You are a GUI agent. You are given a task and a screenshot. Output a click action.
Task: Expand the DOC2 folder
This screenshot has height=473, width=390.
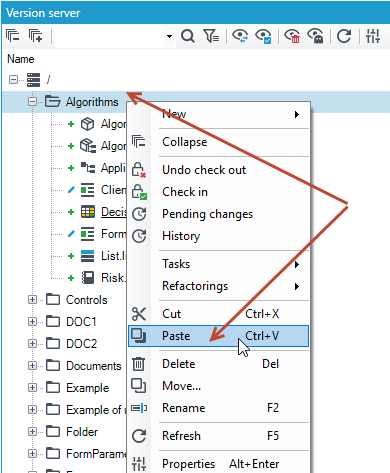click(x=32, y=344)
